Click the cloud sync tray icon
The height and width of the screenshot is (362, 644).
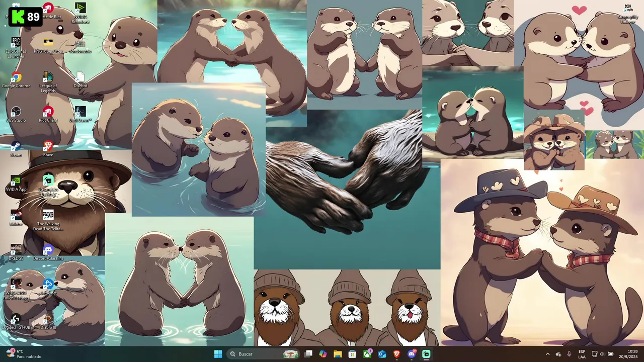pos(558,354)
